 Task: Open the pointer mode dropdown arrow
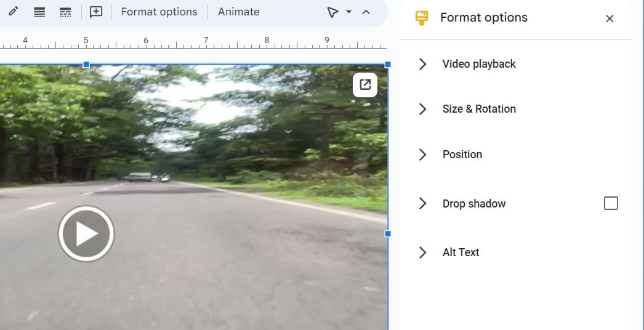348,12
